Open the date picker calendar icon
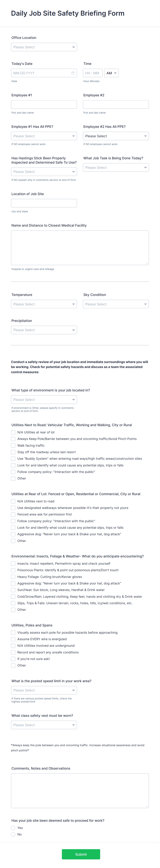Viewport: 160px width, 868px height. click(73, 73)
